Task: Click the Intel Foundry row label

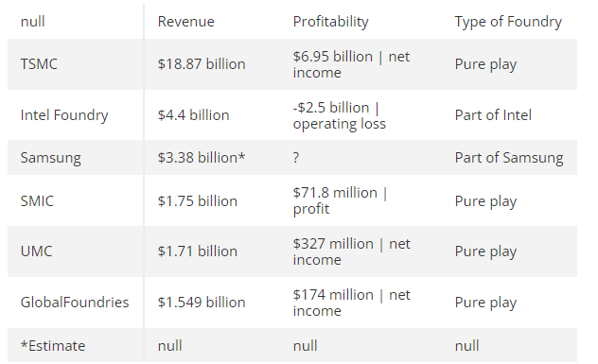Action: pos(64,115)
